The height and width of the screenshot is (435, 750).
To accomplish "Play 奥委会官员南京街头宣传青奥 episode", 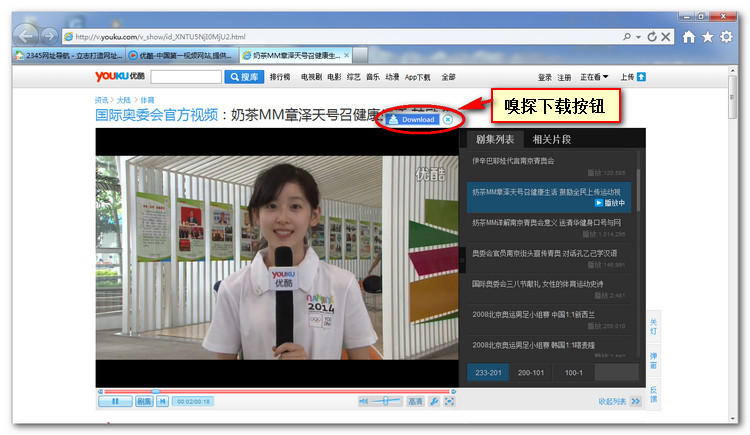I will [549, 258].
